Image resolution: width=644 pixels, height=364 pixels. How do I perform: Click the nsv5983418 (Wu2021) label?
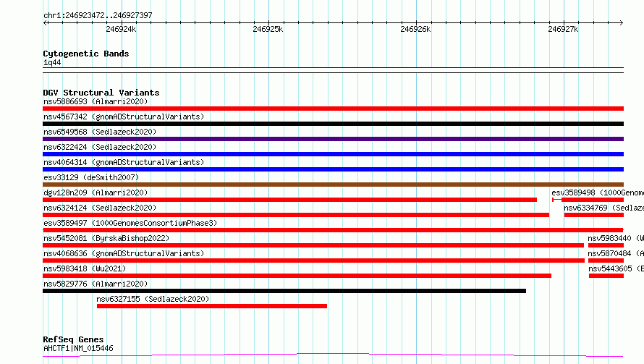point(85,268)
